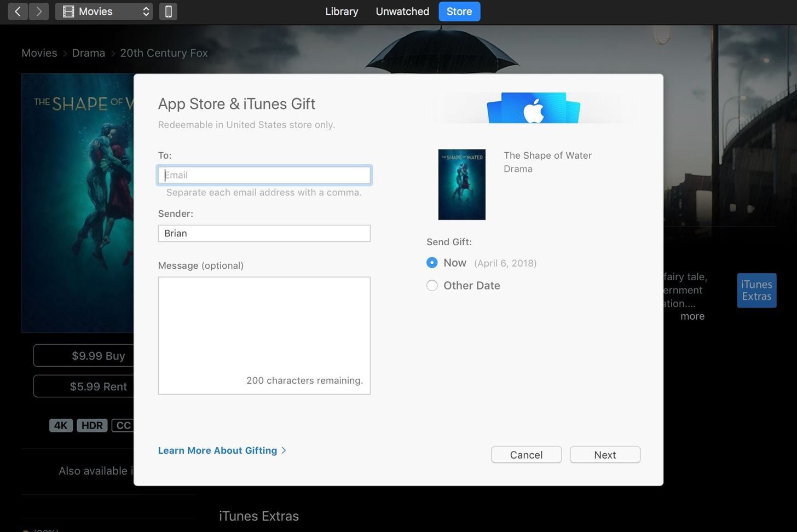Cancel the gift dialog
797x532 pixels.
pyautogui.click(x=526, y=455)
